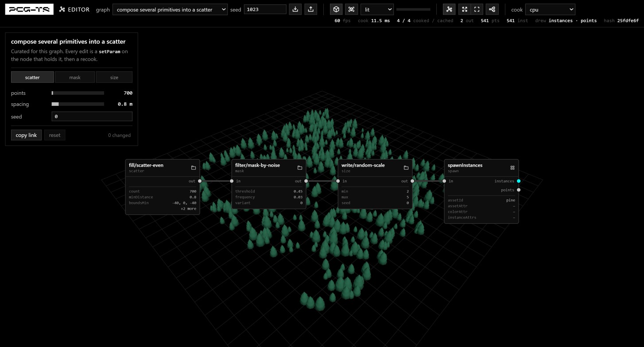Click the download/import graph icon
644x347 pixels.
(295, 9)
